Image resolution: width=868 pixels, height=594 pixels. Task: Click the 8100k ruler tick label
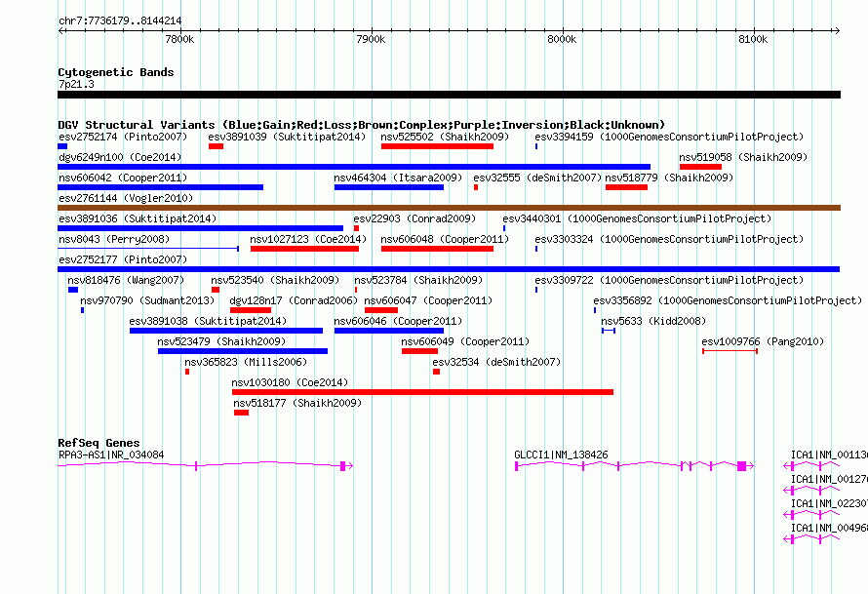[753, 39]
